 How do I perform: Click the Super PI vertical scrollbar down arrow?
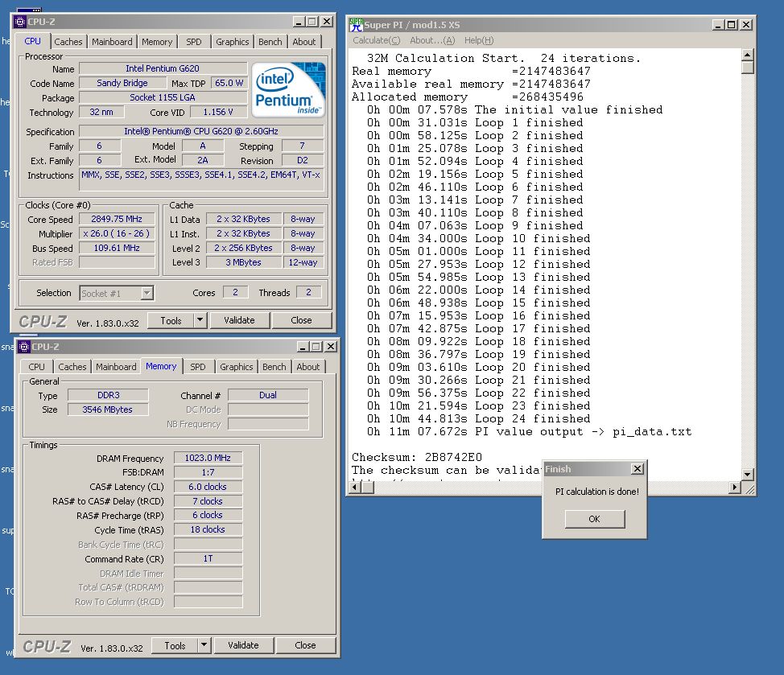click(747, 474)
